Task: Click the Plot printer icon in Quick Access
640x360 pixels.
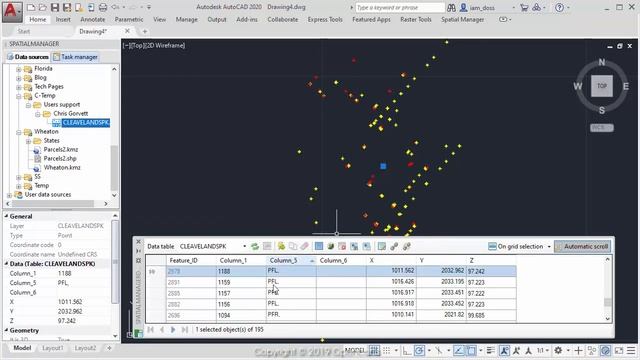Action: (x=103, y=7)
